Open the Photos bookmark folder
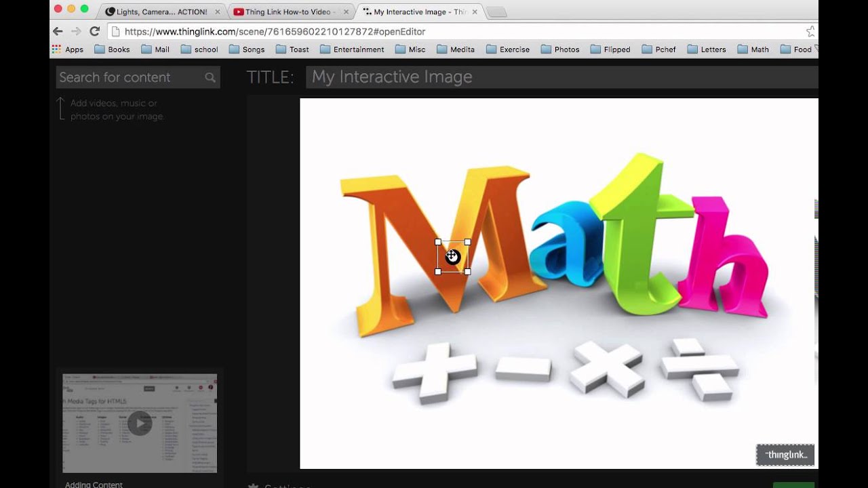This screenshot has width=868, height=488. pyautogui.click(x=560, y=49)
